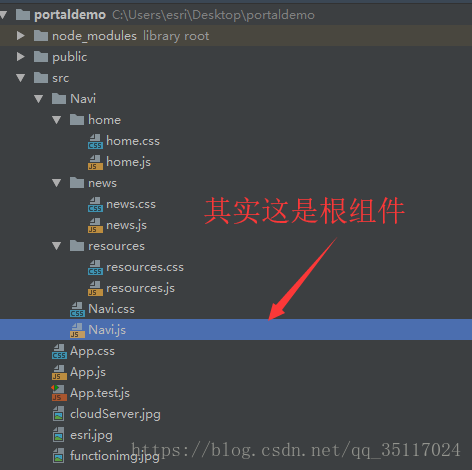Collapse the src folder

(21, 78)
